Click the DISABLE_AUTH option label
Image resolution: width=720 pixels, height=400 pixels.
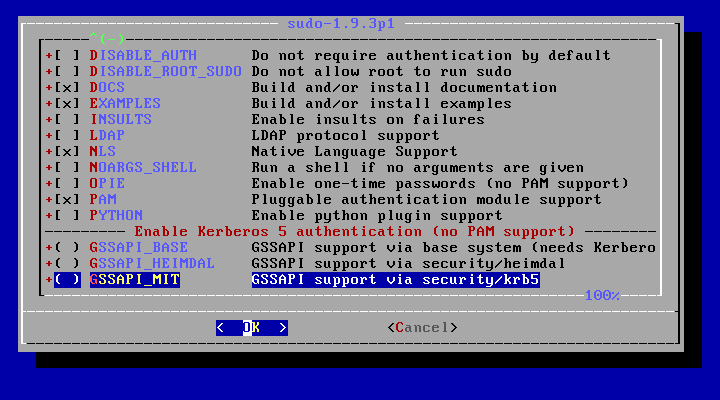coord(143,56)
